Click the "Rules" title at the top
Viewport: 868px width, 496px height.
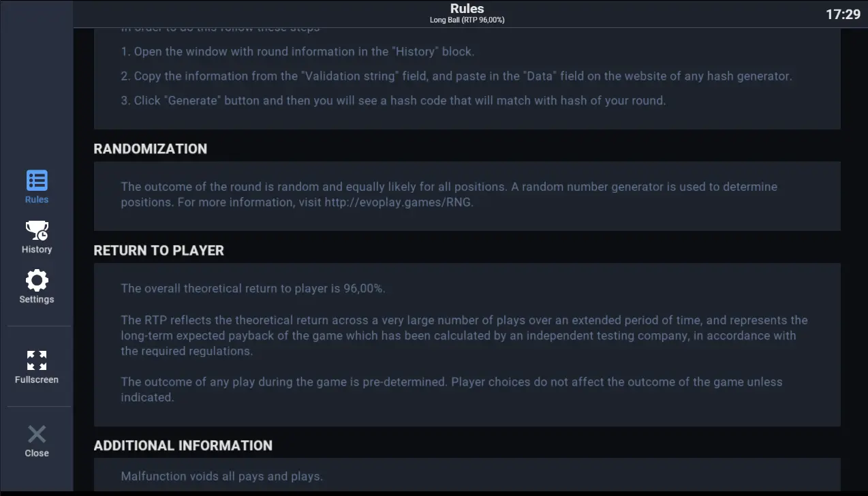pyautogui.click(x=467, y=9)
